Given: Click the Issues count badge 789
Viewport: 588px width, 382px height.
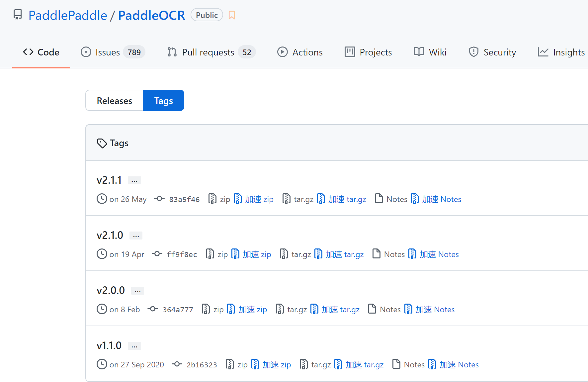Looking at the screenshot, I should [x=134, y=52].
